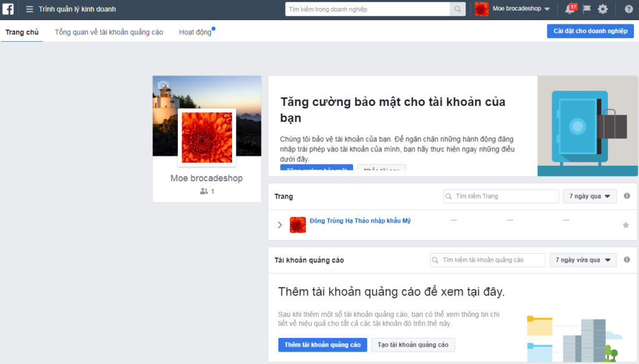Click the info icon in Tài khoản quảng cáo section
The height and width of the screenshot is (364, 639).
point(627,259)
